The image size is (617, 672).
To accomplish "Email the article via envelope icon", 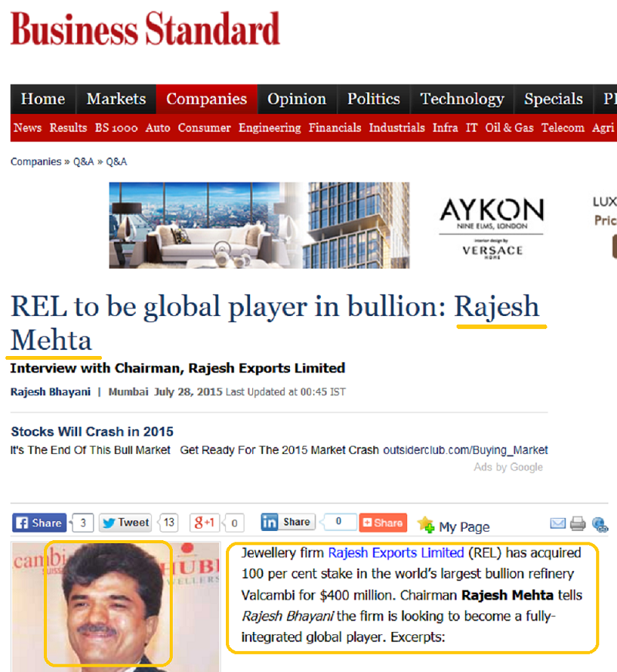I will tap(558, 524).
